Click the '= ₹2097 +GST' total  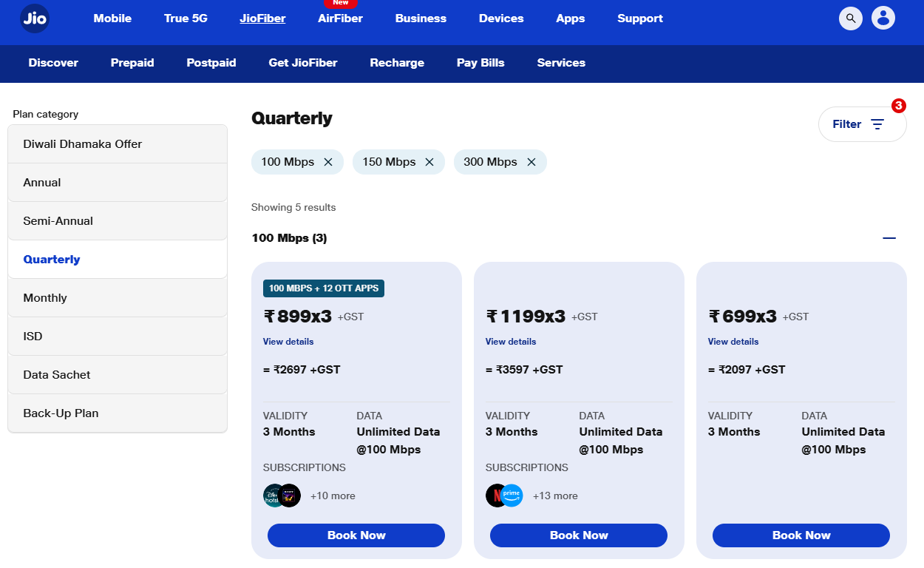[747, 370]
